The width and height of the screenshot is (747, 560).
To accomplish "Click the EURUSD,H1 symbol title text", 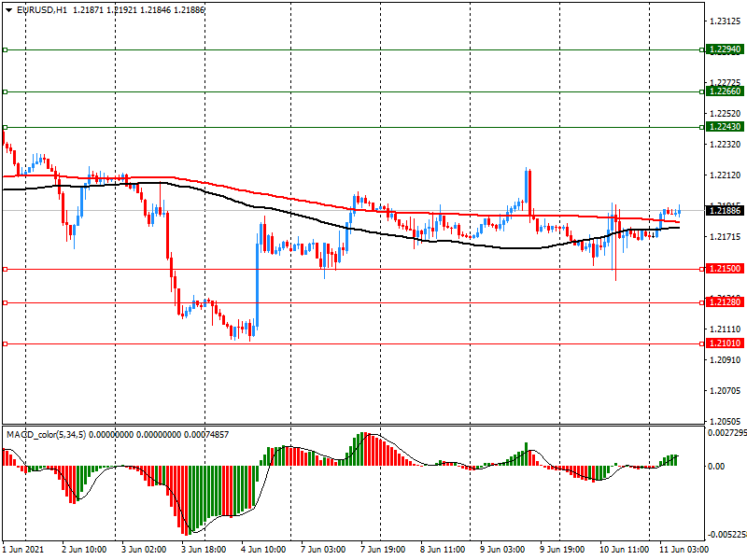I will pyautogui.click(x=42, y=10).
